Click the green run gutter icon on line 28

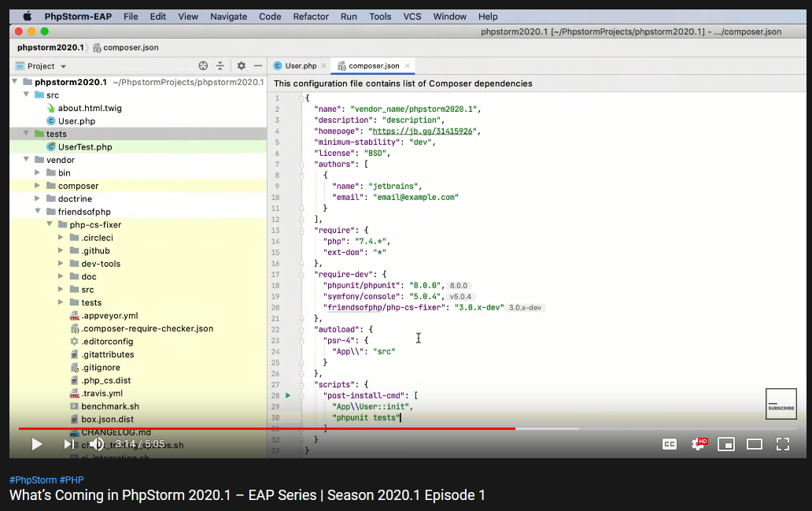(x=288, y=395)
